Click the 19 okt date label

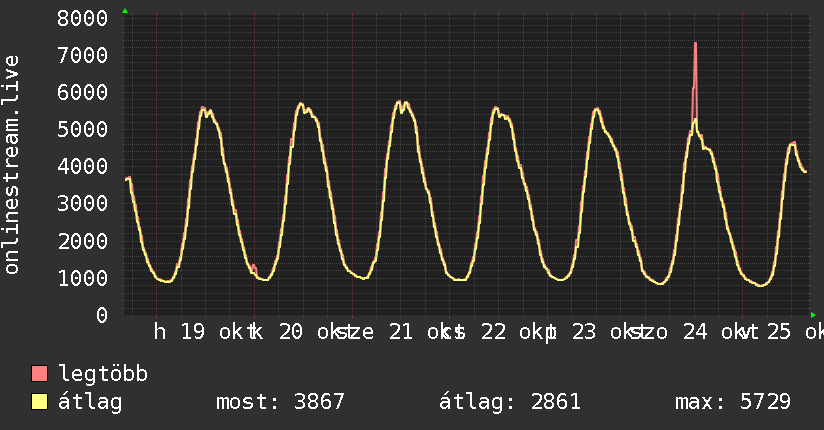[212, 332]
